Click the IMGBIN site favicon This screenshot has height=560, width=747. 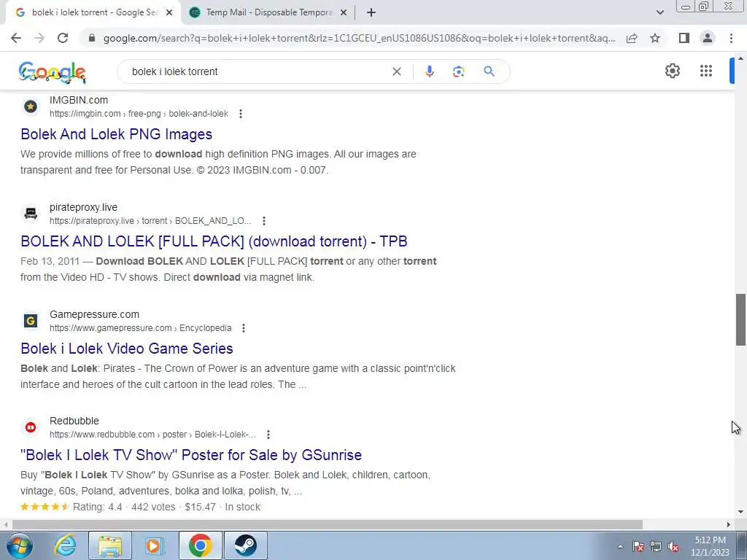31,106
